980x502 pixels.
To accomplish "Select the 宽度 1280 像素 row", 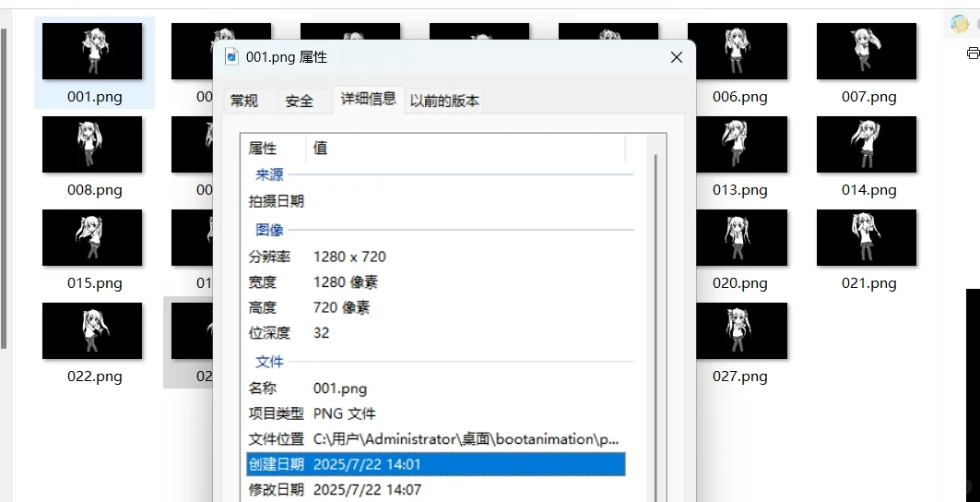I will [x=436, y=282].
